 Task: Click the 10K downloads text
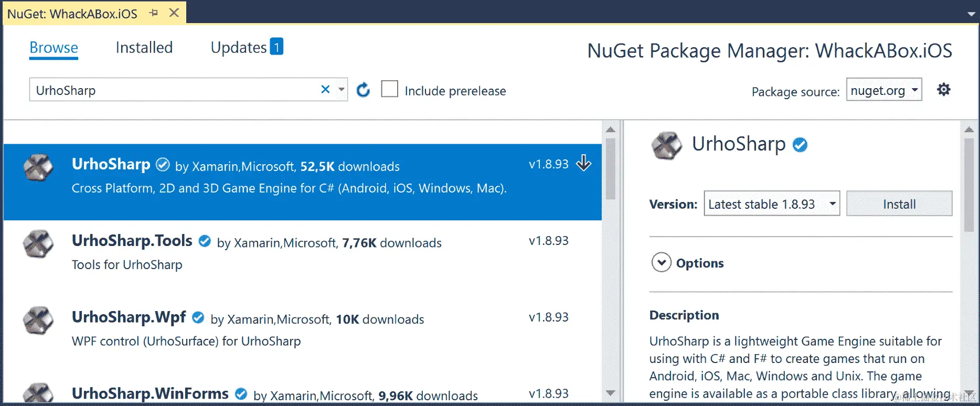point(380,320)
